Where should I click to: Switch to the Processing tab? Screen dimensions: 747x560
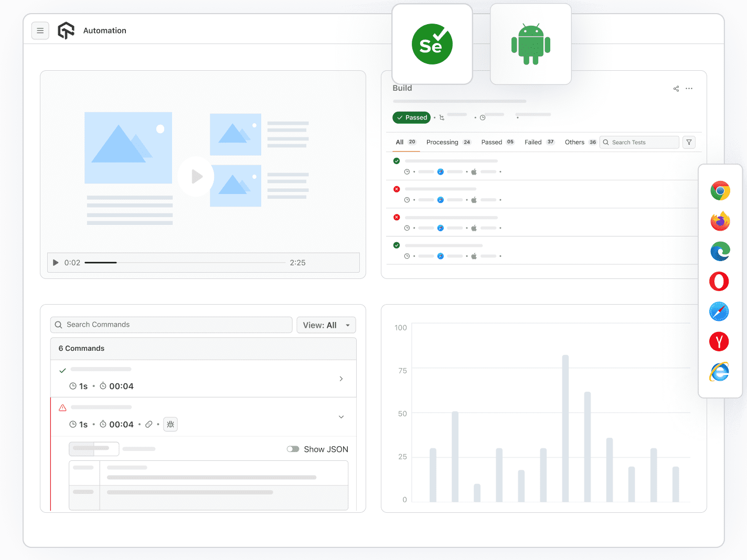[449, 142]
